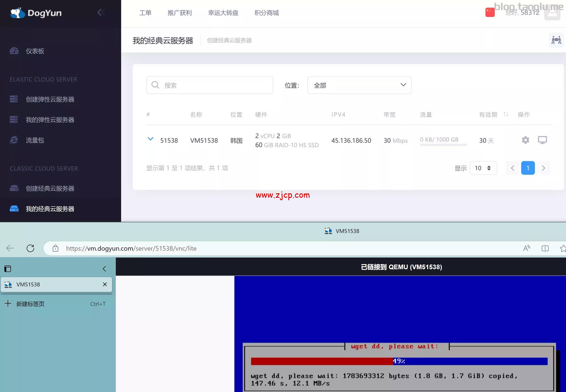
Task: Click the VM51538 name cell
Action: pyautogui.click(x=204, y=140)
